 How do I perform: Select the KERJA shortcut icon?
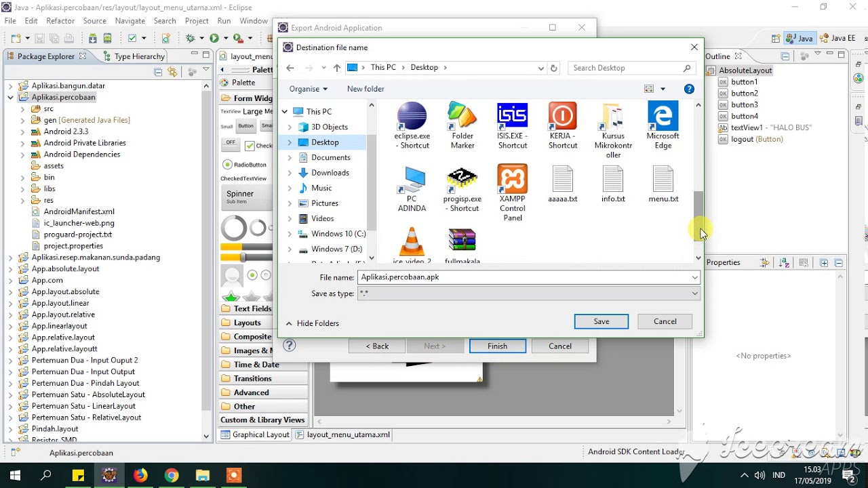[563, 126]
